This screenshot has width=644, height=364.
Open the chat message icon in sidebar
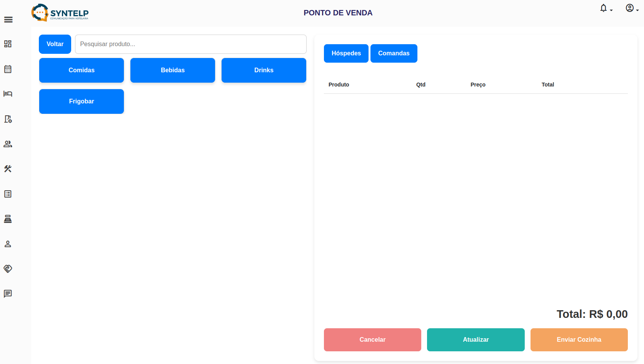(8, 294)
